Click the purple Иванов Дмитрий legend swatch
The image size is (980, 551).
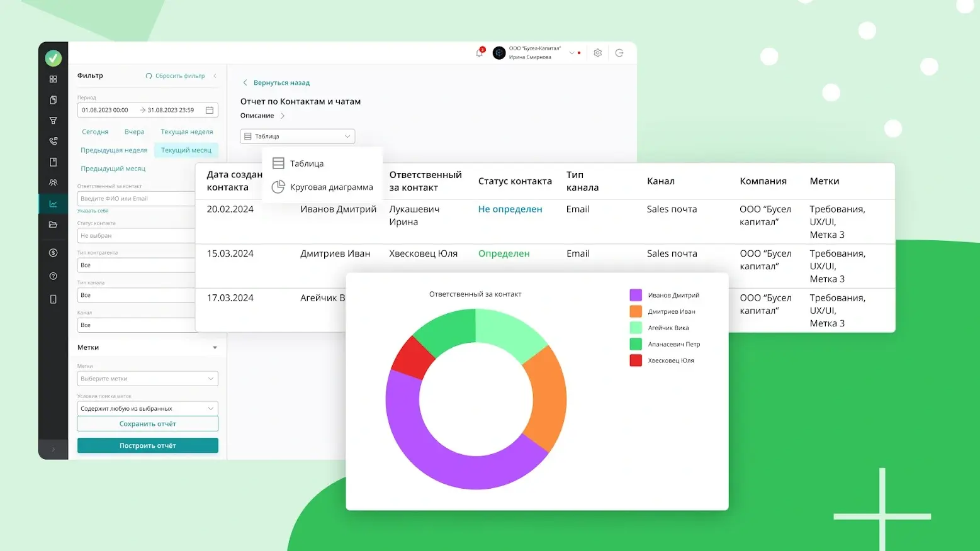click(636, 295)
